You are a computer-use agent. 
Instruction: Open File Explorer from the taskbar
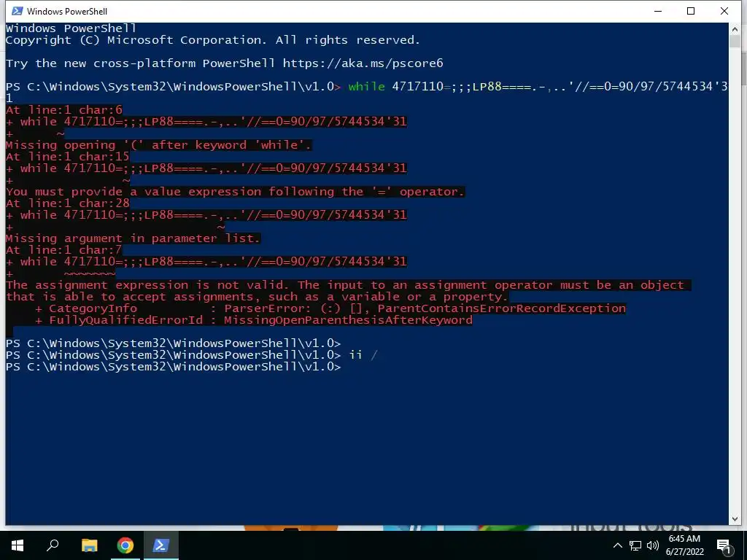(89, 545)
